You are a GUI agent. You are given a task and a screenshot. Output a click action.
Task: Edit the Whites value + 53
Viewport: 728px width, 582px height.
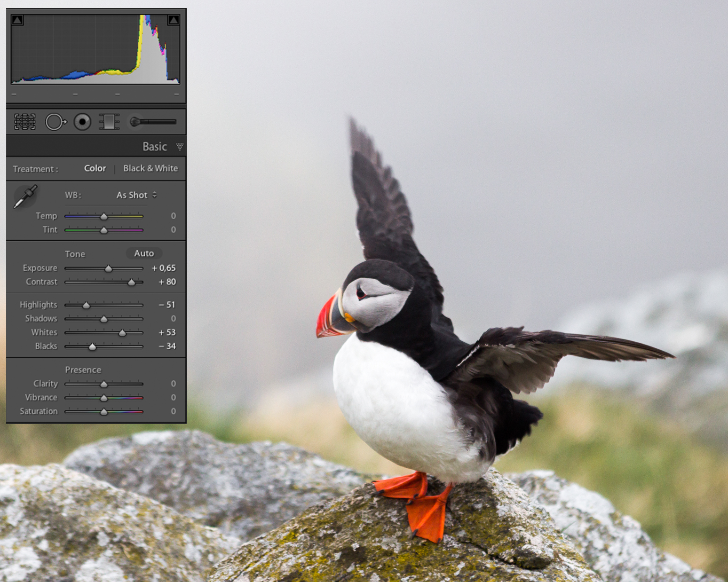[167, 332]
